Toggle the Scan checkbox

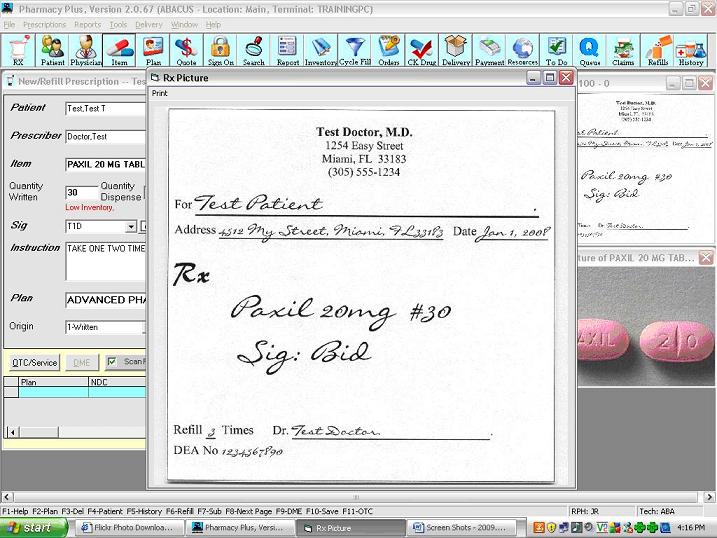click(x=113, y=362)
